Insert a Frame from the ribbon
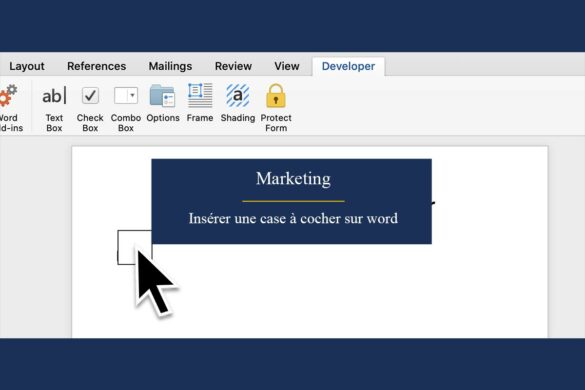 click(200, 103)
